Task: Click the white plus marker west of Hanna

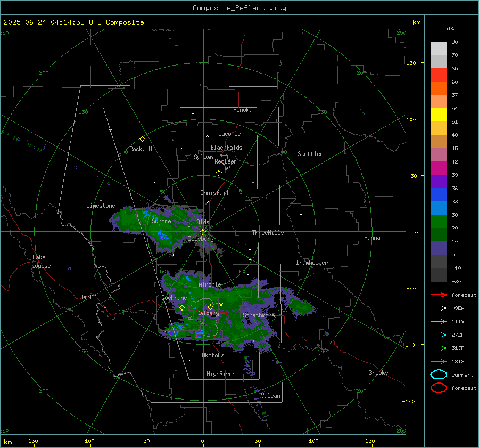Action: coord(301,214)
